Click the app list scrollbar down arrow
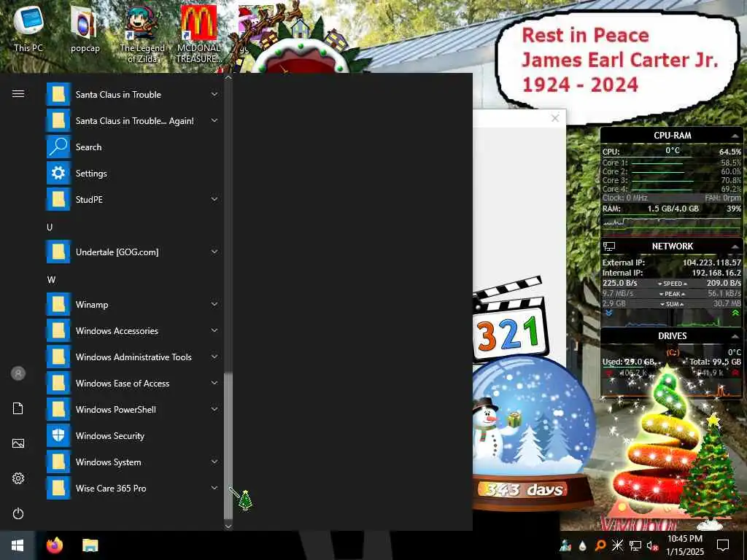 pyautogui.click(x=228, y=526)
